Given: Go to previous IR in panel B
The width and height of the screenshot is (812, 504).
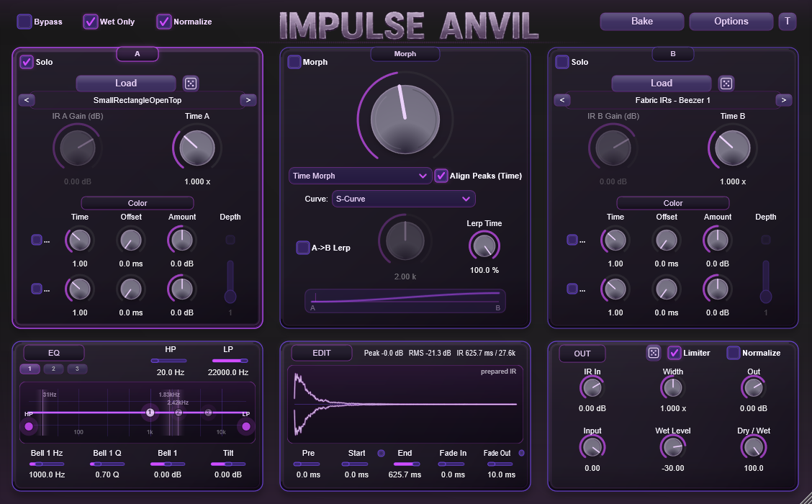Looking at the screenshot, I should pyautogui.click(x=562, y=100).
